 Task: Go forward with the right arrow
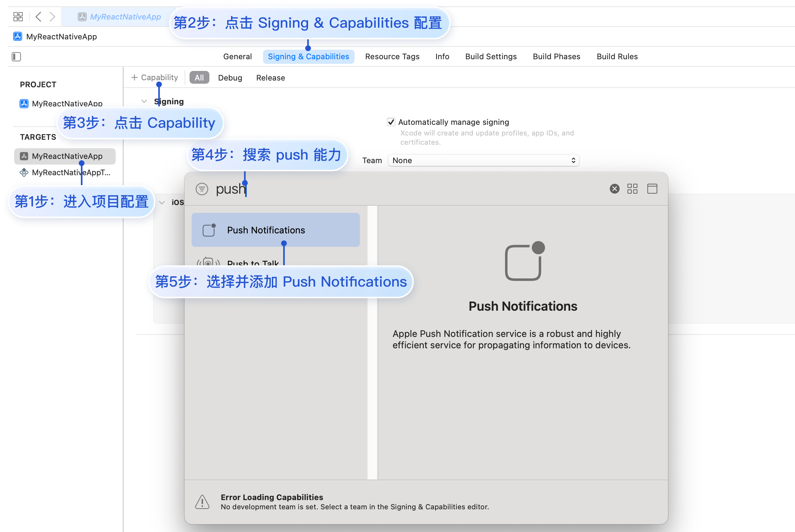point(53,17)
